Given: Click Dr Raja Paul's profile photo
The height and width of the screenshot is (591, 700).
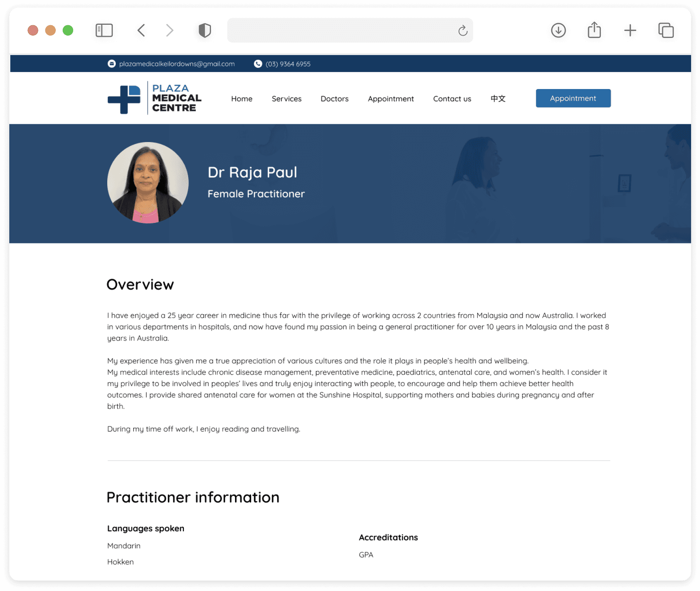Looking at the screenshot, I should [x=148, y=183].
